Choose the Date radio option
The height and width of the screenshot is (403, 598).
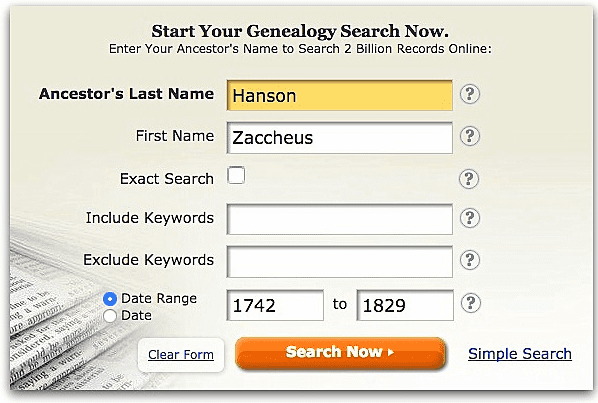tap(110, 316)
